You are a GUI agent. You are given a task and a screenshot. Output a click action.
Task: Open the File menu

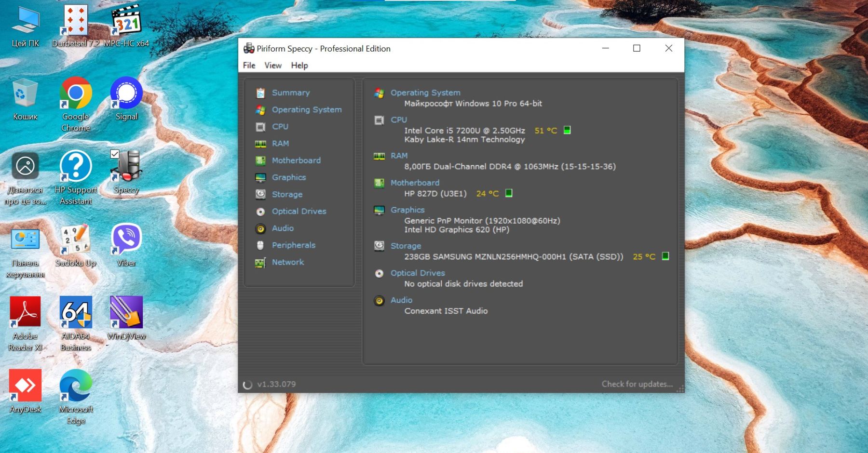[249, 65]
